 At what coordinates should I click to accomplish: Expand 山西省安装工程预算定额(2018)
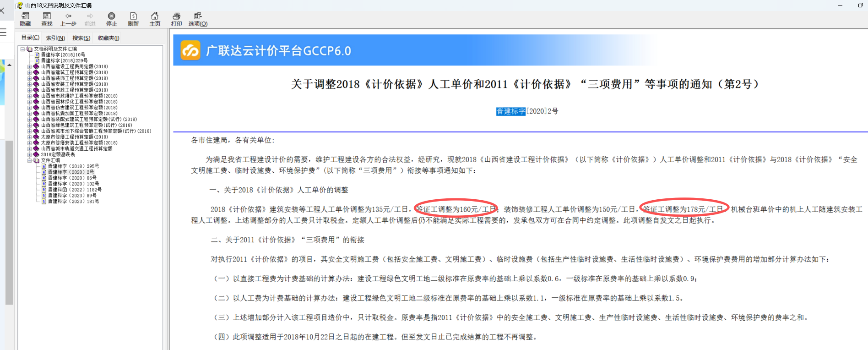29,84
